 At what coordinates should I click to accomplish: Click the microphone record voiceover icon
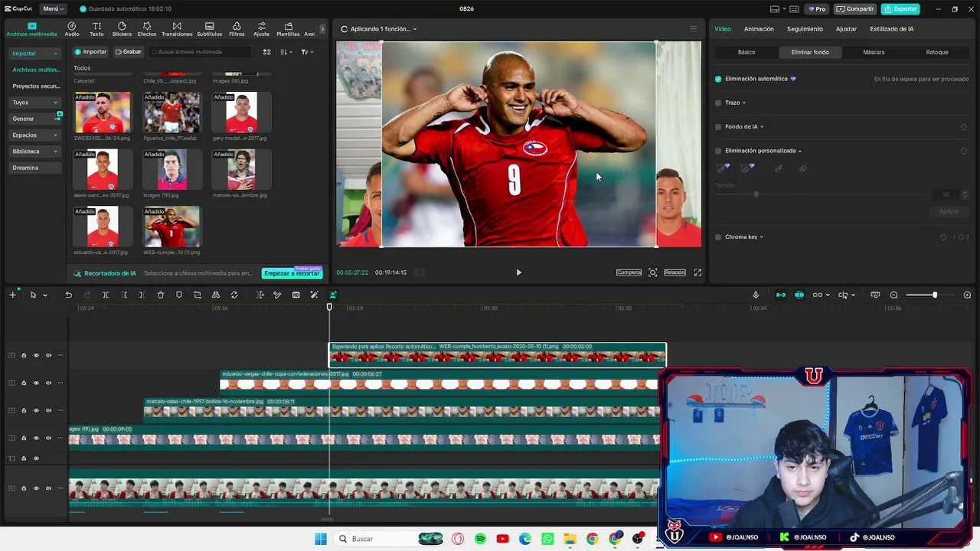point(756,295)
